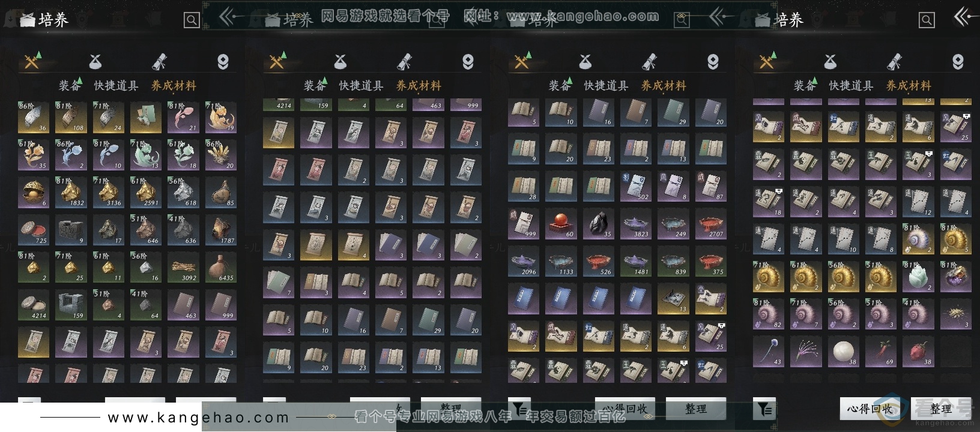This screenshot has width=980, height=432.
Task: Click 心得回收 button in the fourth panel
Action: point(870,409)
